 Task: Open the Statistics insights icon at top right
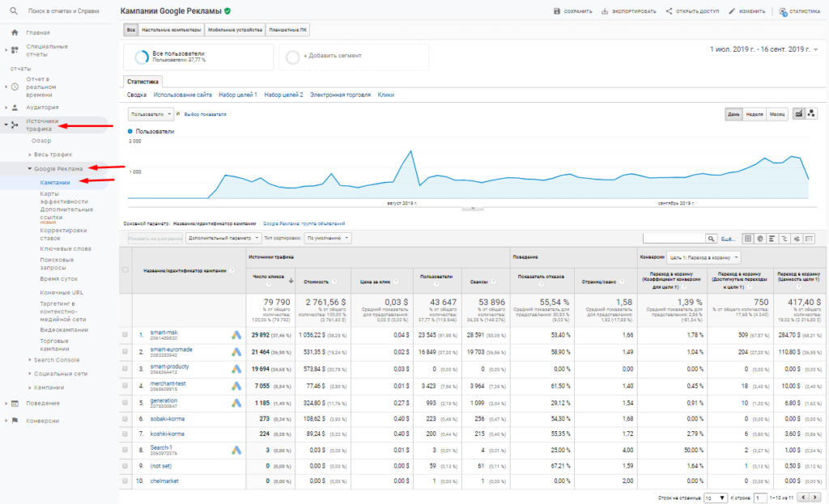783,11
